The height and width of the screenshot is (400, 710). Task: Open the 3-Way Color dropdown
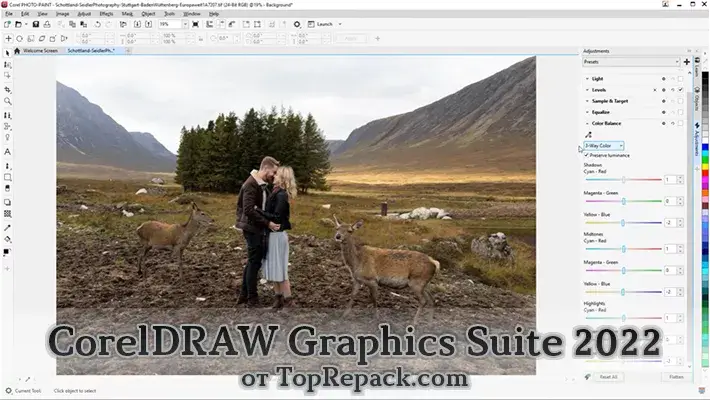[x=604, y=145]
